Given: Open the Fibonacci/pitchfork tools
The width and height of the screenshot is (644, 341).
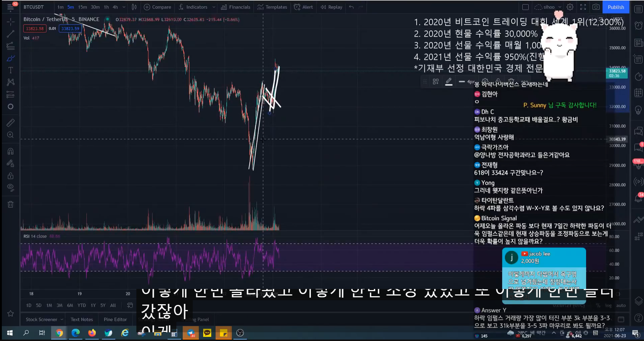Looking at the screenshot, I should click(11, 46).
